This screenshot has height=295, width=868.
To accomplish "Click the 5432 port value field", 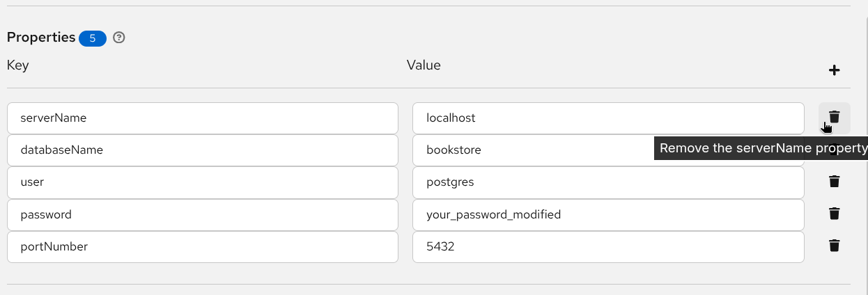I will [x=607, y=247].
